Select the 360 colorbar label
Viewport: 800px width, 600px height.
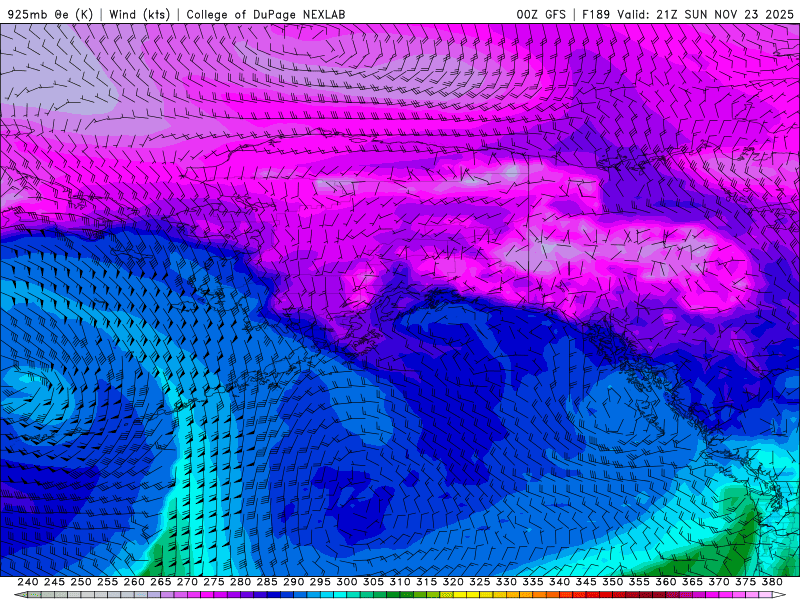coord(665,582)
